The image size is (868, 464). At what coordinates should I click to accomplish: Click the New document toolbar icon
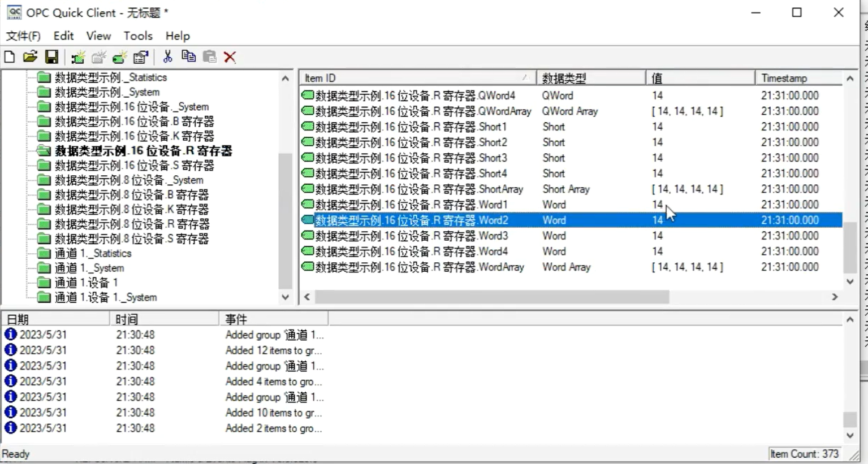tap(10, 57)
